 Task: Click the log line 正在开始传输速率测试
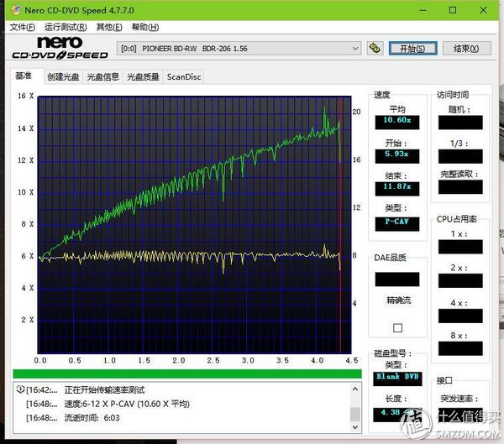pos(104,390)
